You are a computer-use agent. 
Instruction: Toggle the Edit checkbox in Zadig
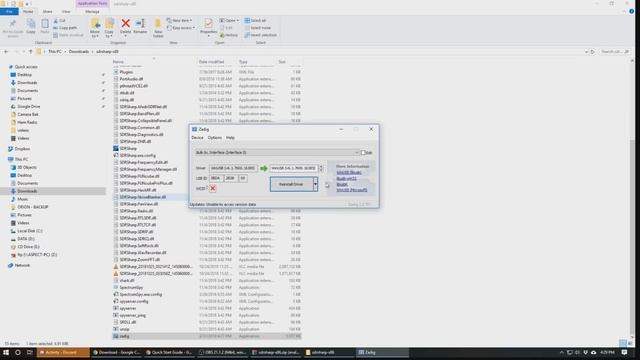pyautogui.click(x=363, y=153)
